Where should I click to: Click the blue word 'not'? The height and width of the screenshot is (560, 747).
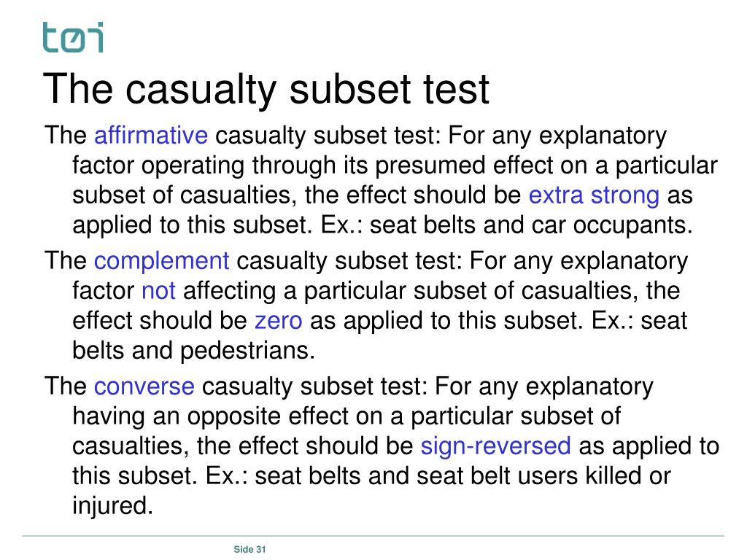coord(158,291)
